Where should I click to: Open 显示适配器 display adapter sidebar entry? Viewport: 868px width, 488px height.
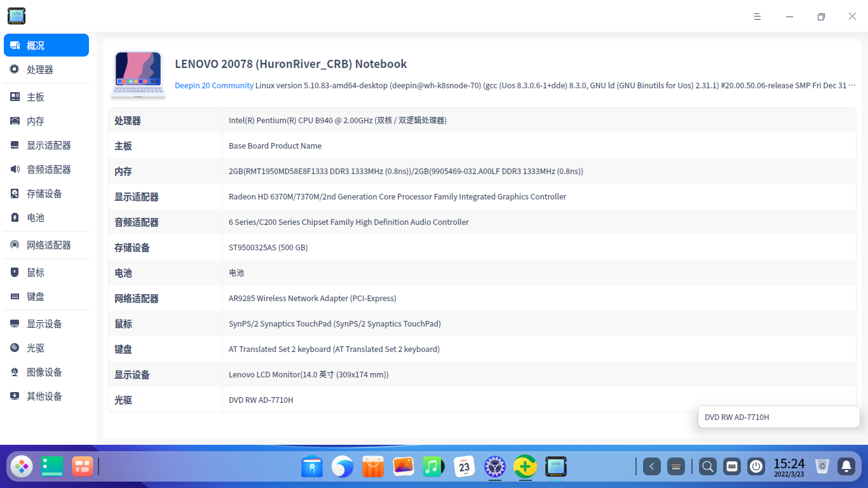coord(46,145)
